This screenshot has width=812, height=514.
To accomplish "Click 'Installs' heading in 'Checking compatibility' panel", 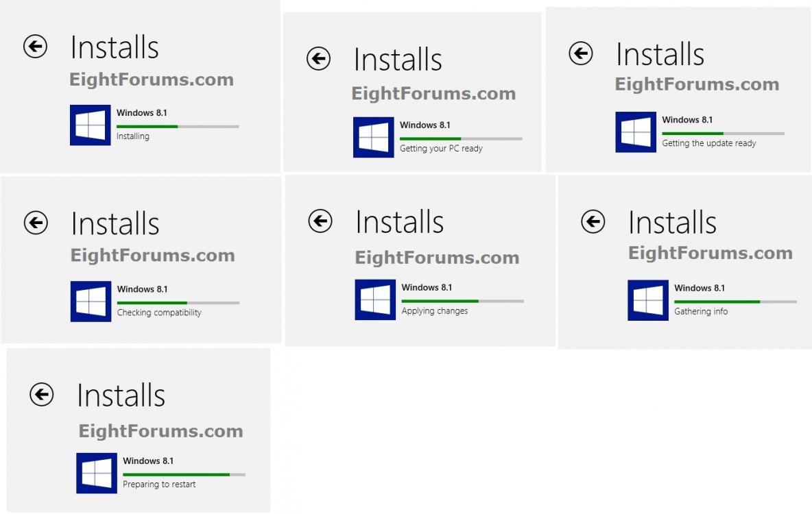I will (x=115, y=223).
